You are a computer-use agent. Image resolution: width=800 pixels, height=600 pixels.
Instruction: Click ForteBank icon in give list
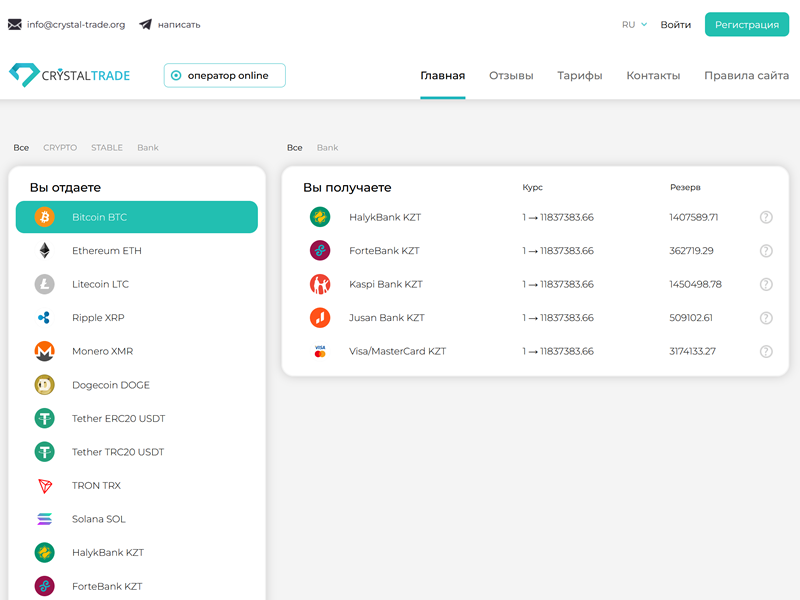click(44, 586)
